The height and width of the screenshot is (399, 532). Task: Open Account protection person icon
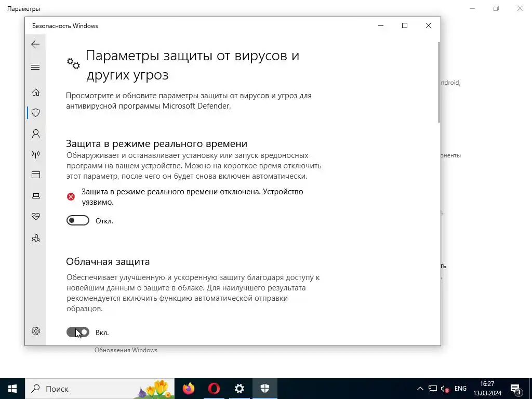36,134
